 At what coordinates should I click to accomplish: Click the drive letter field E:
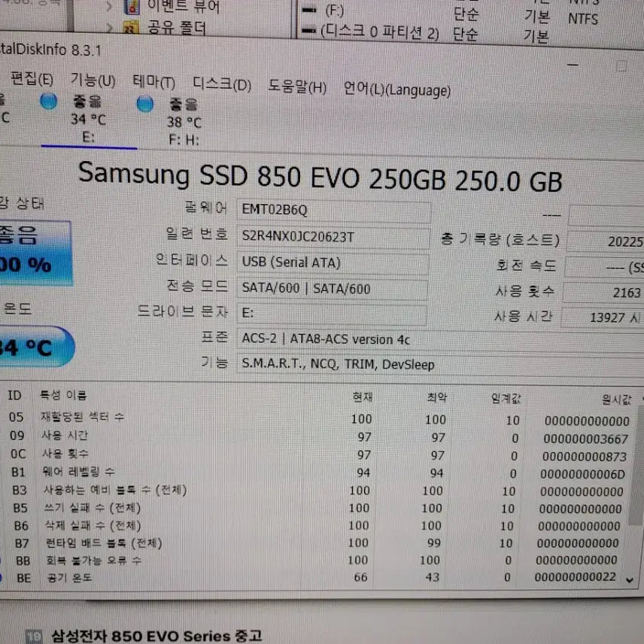click(x=332, y=314)
